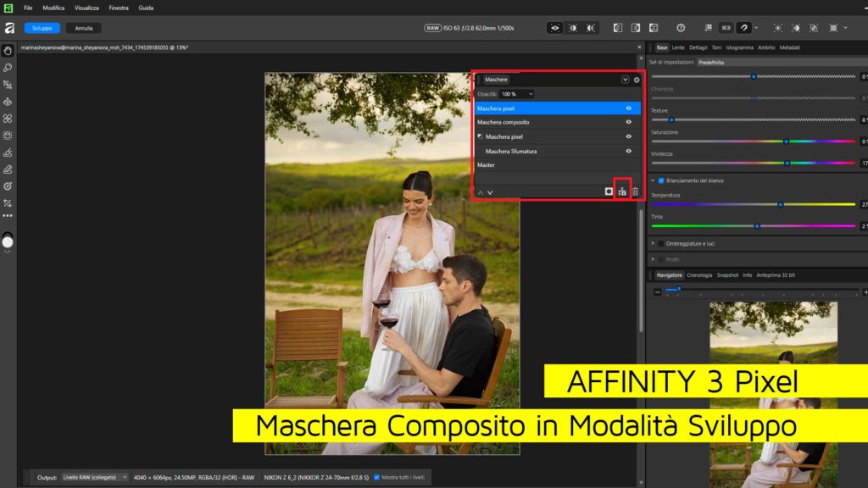Move mask up with the up arrow

481,192
